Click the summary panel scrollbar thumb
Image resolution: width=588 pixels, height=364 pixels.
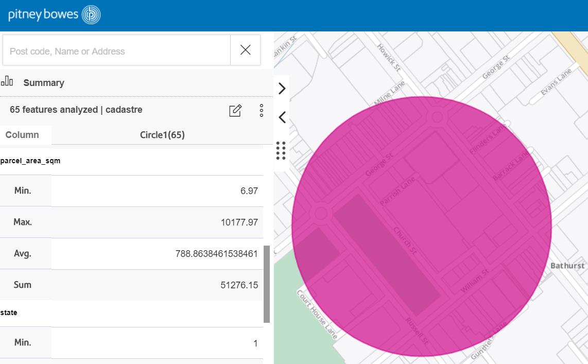coord(267,284)
